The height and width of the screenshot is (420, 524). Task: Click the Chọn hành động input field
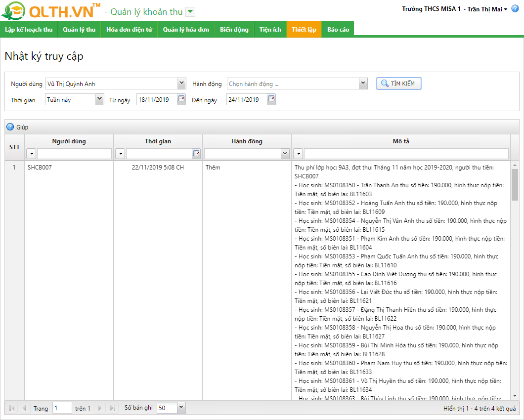coord(293,84)
